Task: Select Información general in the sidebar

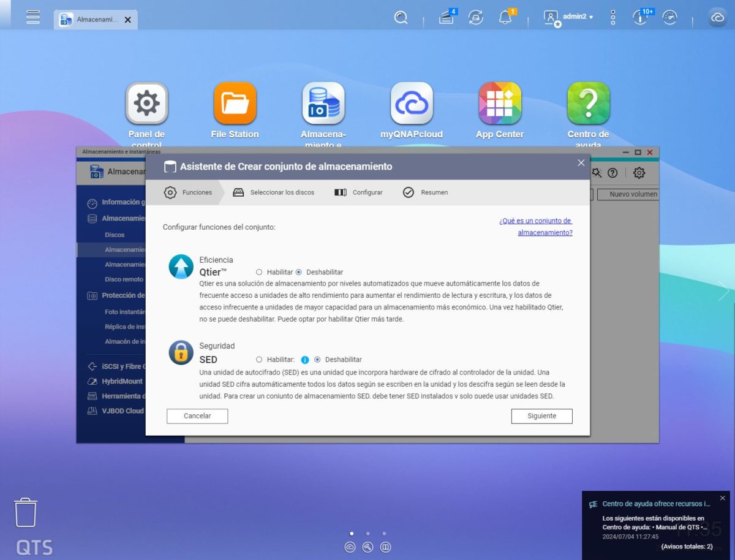Action: pyautogui.click(x=116, y=202)
